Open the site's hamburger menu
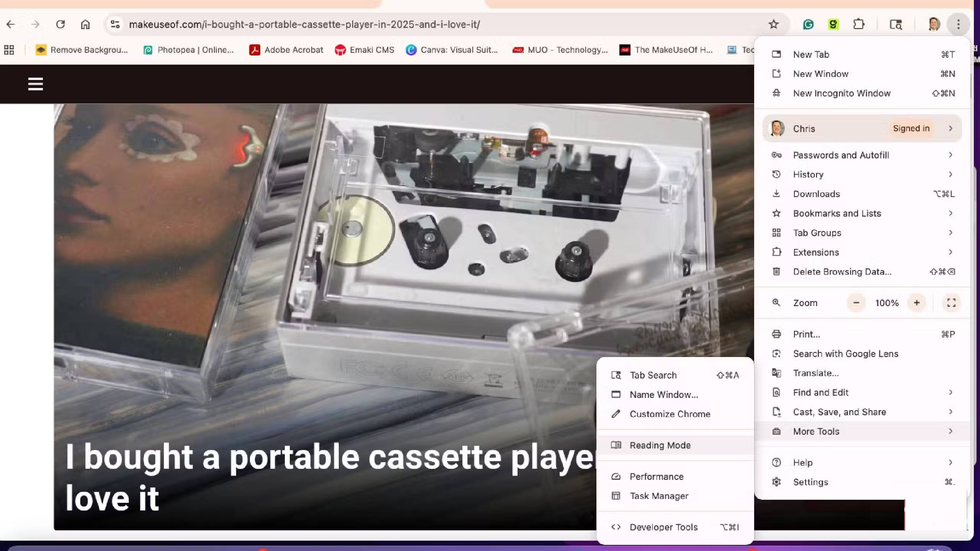980x551 pixels. click(35, 84)
